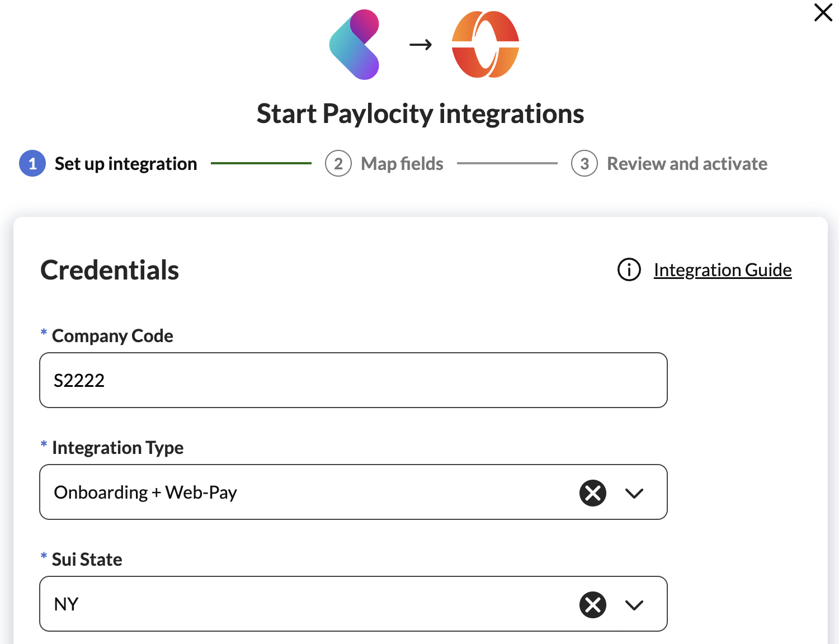This screenshot has height=644, width=839.
Task: Switch to Review and activate step
Action: 687,164
